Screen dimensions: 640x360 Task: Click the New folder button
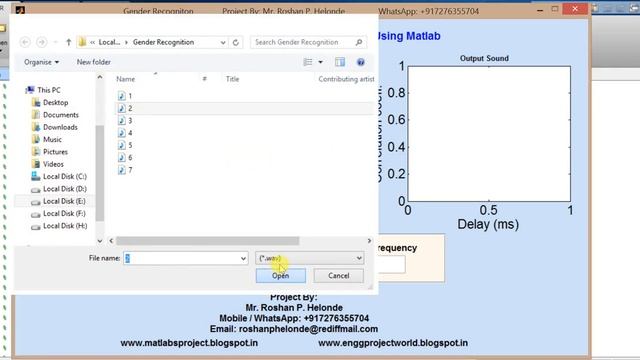click(93, 62)
